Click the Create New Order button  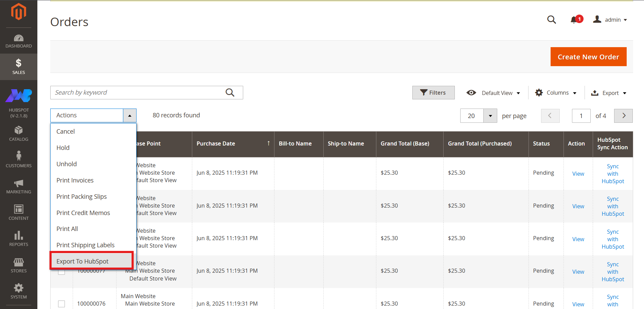tap(588, 57)
